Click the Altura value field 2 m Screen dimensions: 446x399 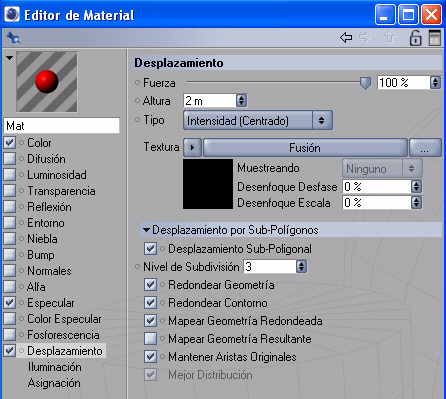pos(210,100)
